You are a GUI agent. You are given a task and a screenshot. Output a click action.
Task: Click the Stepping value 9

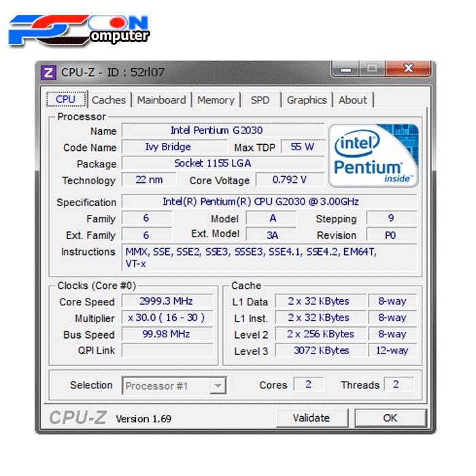point(392,218)
